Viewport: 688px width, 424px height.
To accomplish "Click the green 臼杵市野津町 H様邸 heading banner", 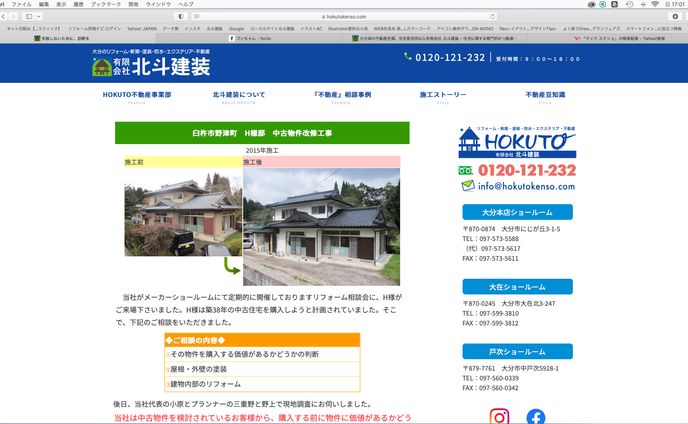I will pos(262,133).
